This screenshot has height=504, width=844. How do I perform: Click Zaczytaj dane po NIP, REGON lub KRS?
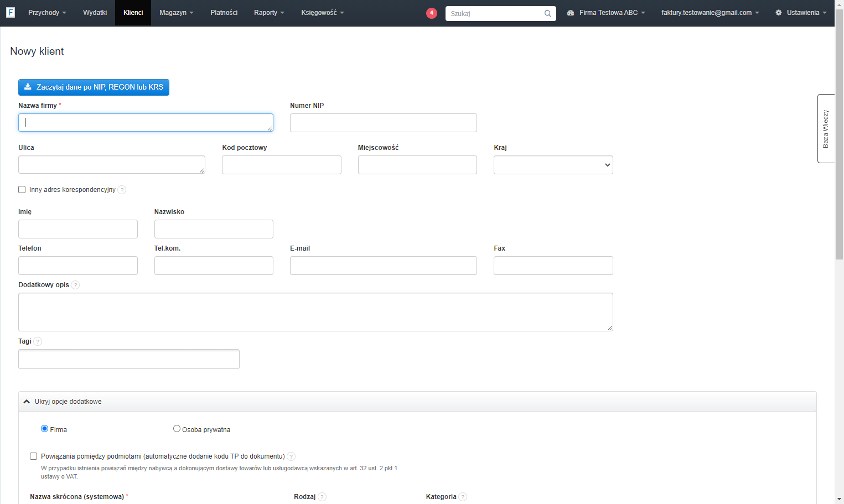(x=94, y=87)
